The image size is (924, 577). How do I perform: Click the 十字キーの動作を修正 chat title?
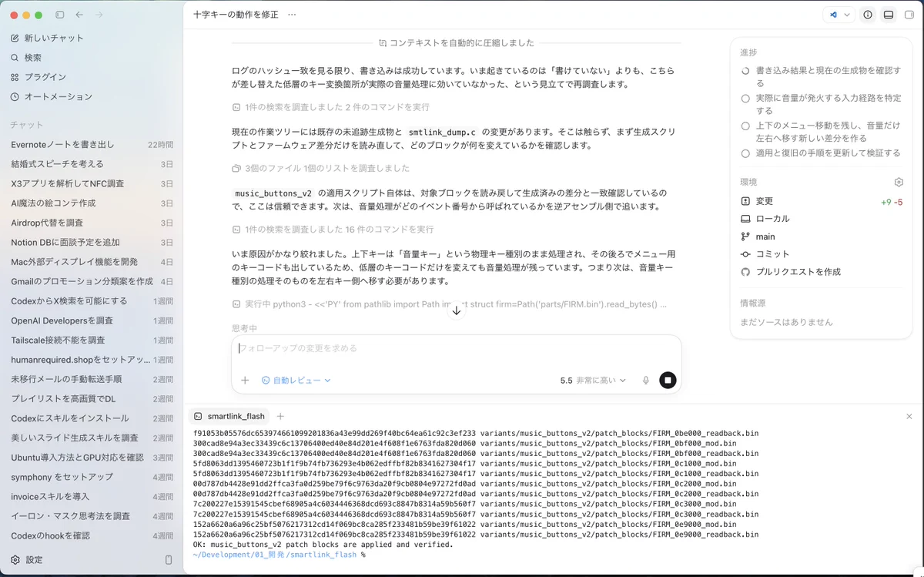pyautogui.click(x=237, y=15)
